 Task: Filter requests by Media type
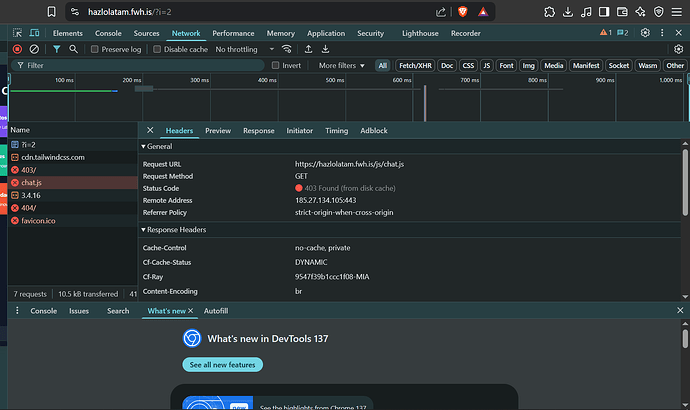tap(553, 66)
